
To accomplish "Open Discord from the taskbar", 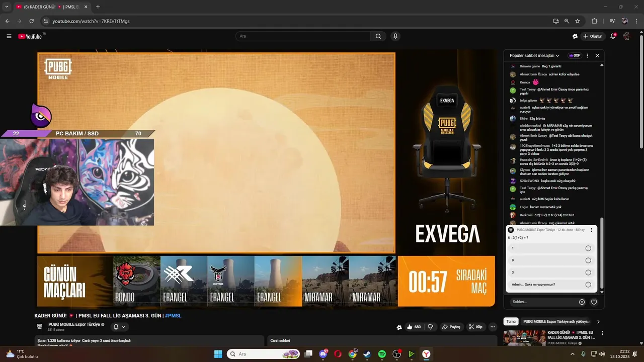I will click(323, 354).
